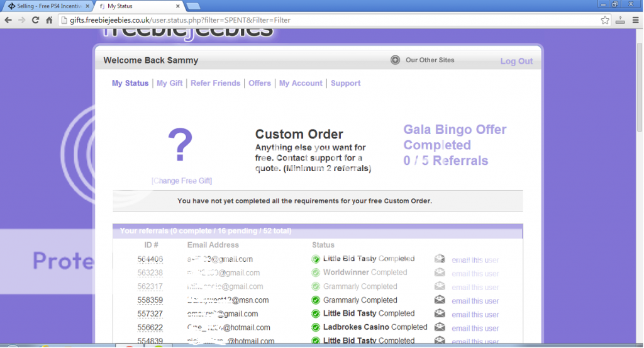Click referral ID 558359

point(150,300)
